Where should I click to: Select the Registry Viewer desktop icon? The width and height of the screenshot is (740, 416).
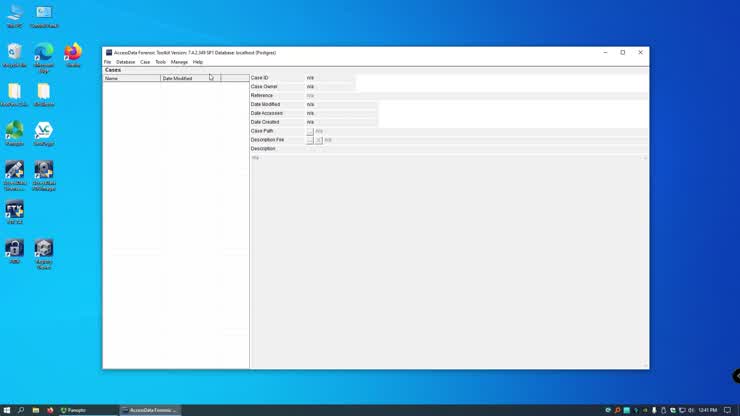click(44, 250)
